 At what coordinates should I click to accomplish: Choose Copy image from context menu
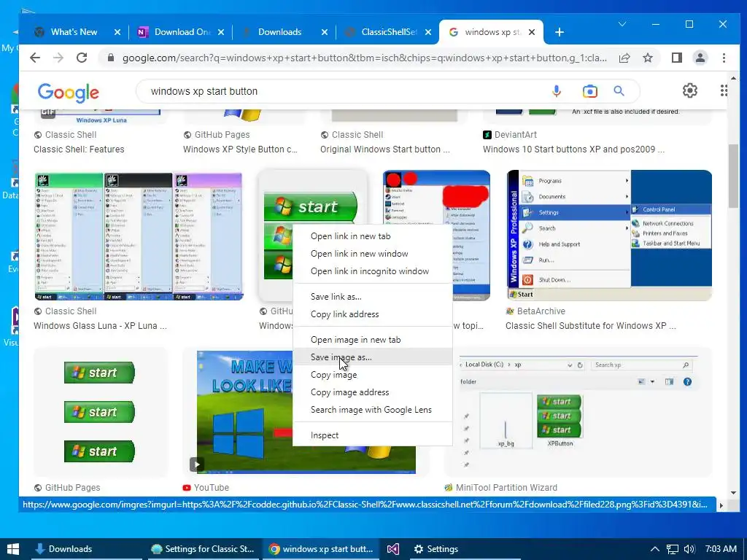point(373,375)
